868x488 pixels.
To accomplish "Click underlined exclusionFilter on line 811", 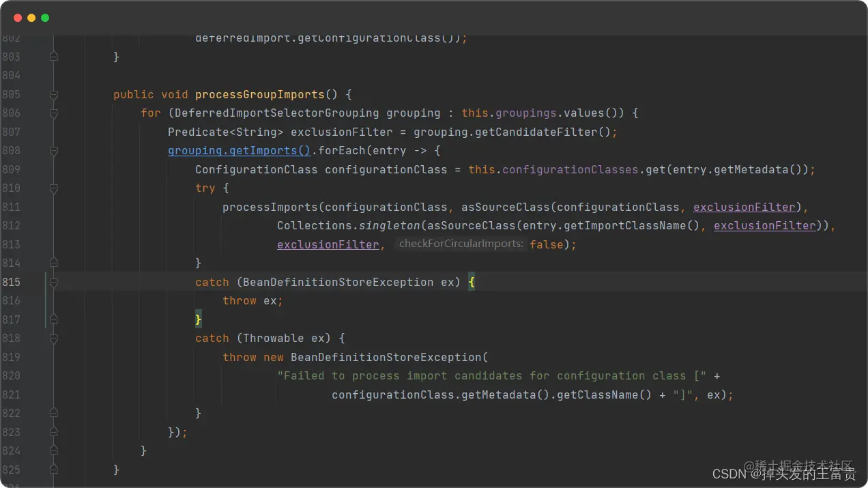I will pyautogui.click(x=744, y=207).
